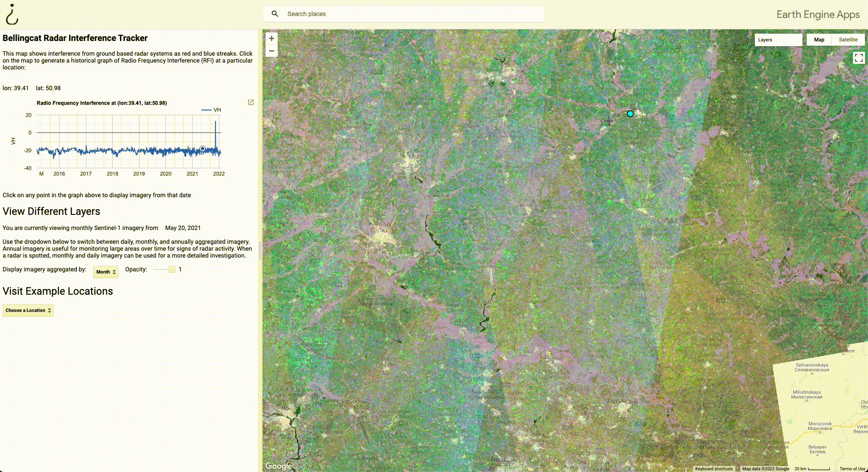Open chart in new tab icon
The height and width of the screenshot is (472, 868).
click(x=251, y=102)
